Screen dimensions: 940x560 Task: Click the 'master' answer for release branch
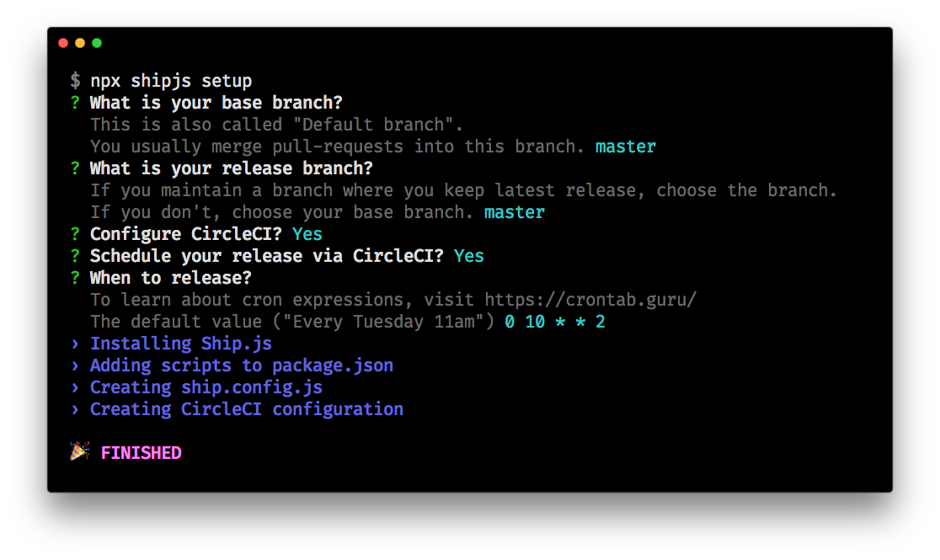click(x=515, y=212)
